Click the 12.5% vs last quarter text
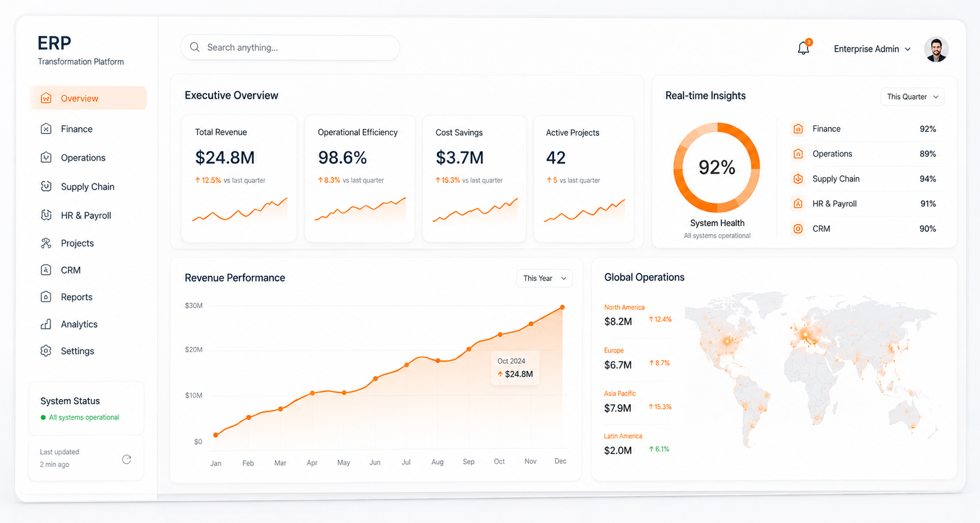The width and height of the screenshot is (980, 523). [231, 180]
